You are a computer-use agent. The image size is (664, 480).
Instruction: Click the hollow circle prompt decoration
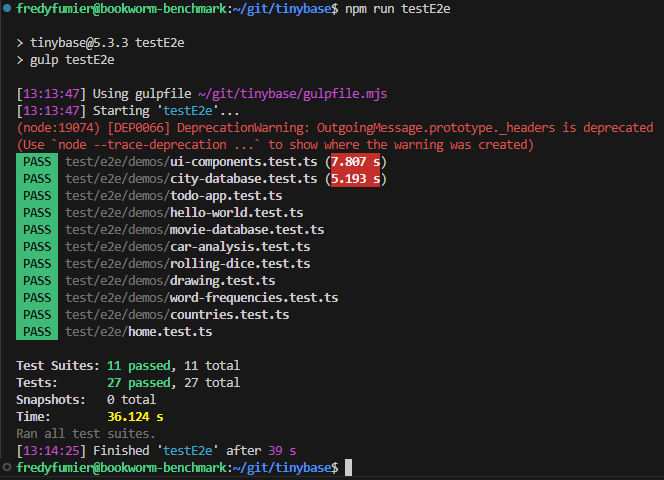[x=6, y=467]
